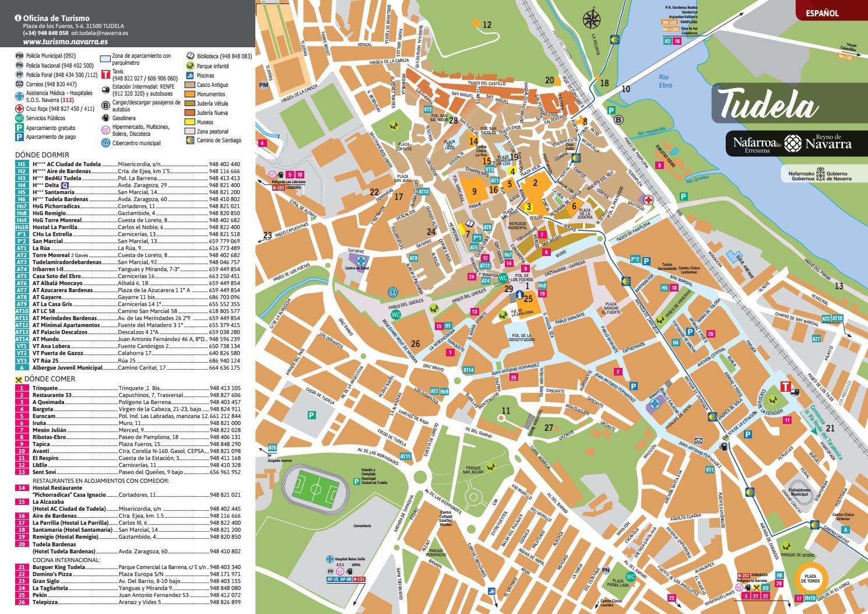
Task: Click the envelope post office icon on the map
Action: click(x=698, y=440)
